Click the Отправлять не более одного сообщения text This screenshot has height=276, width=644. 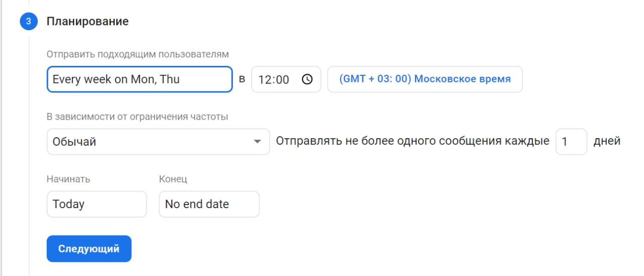413,141
